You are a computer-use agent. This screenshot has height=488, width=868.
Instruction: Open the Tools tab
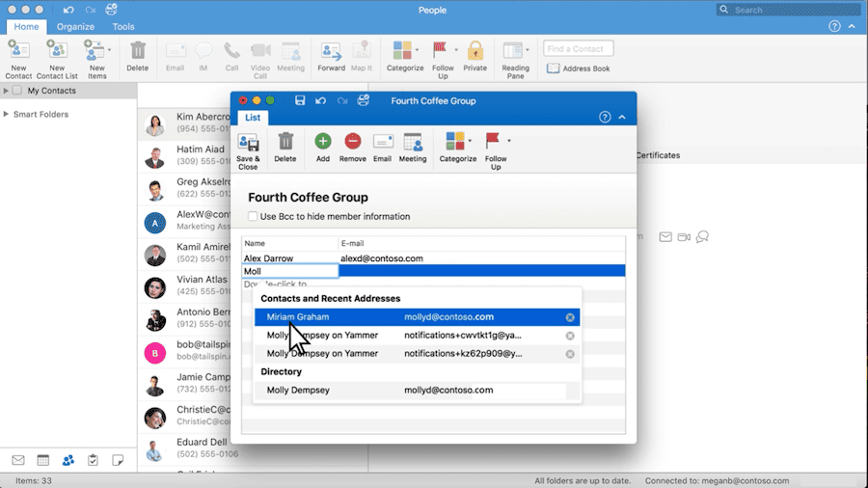tap(122, 27)
